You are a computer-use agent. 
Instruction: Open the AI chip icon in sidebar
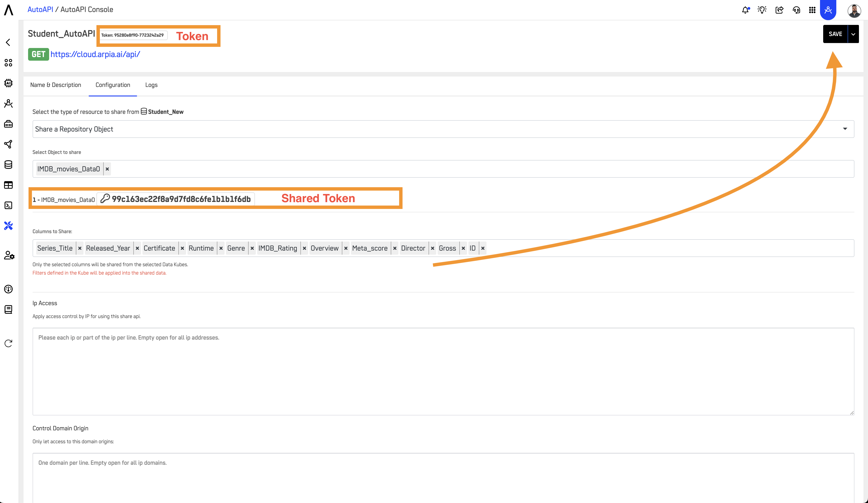click(8, 83)
